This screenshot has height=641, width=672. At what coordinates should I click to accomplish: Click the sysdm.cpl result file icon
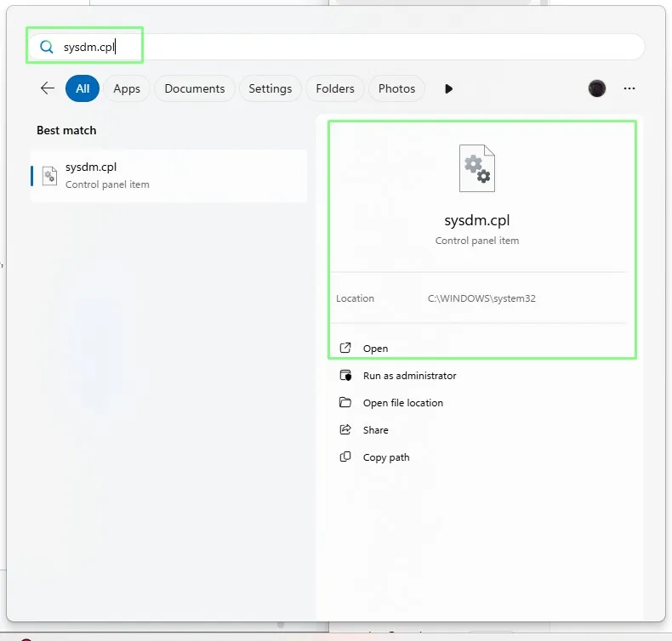point(49,176)
